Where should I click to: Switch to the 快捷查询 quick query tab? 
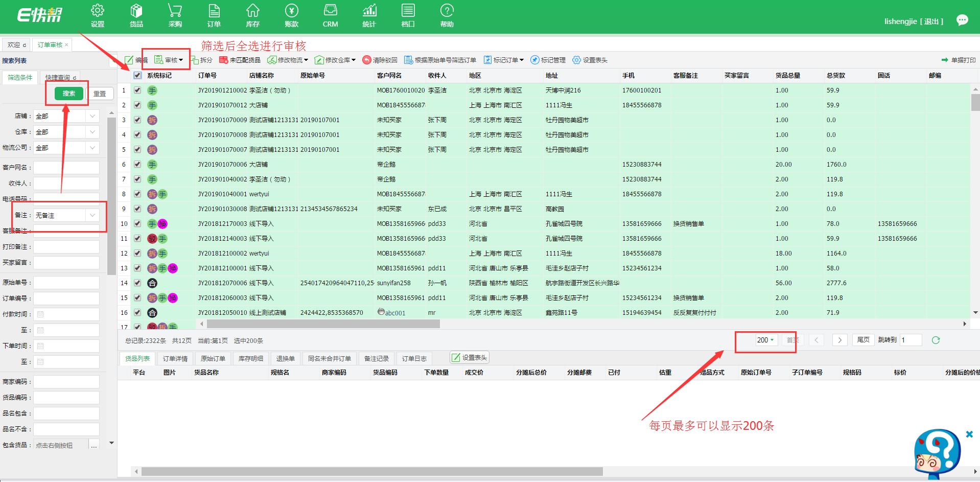pos(60,77)
